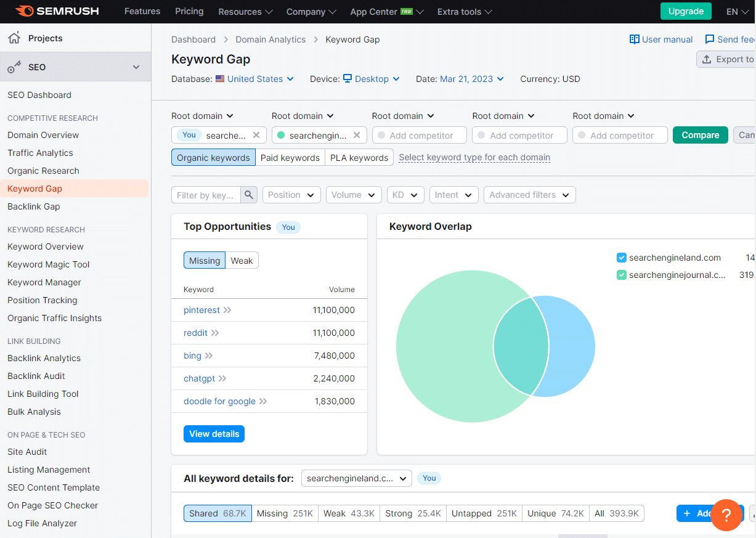This screenshot has height=538, width=756.
Task: Open the Resources dropdown menu
Action: (x=245, y=12)
